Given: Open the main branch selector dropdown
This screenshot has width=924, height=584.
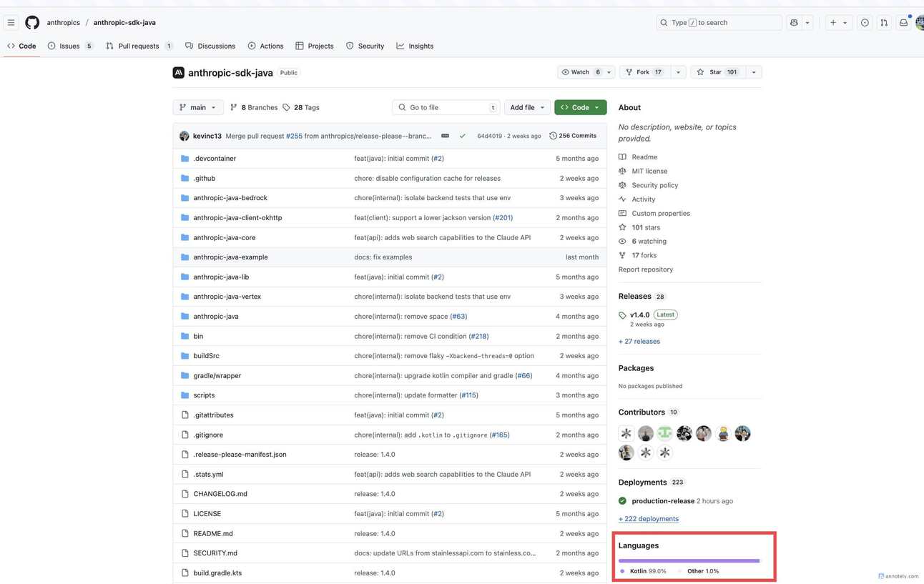Looking at the screenshot, I should pyautogui.click(x=198, y=107).
